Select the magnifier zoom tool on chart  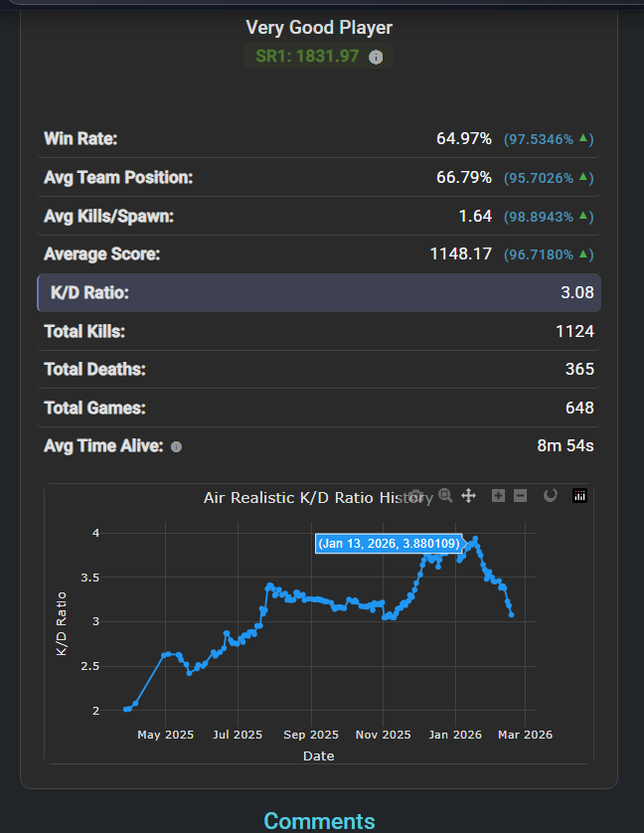tap(445, 495)
